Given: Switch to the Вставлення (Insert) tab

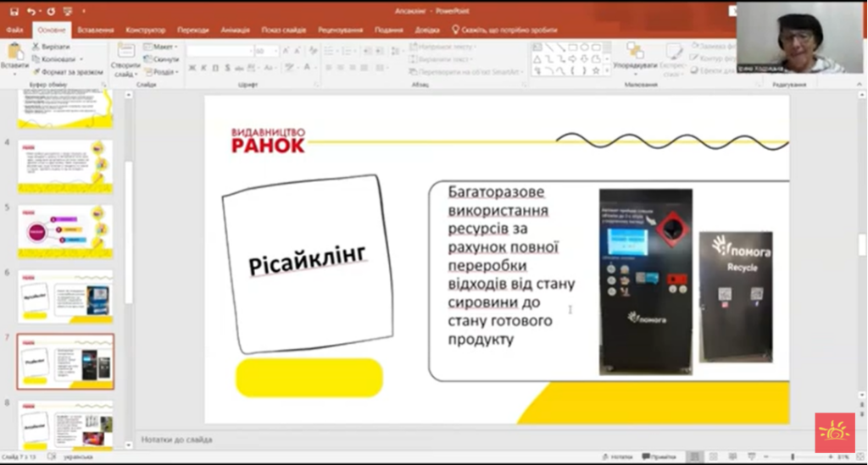Looking at the screenshot, I should coord(95,30).
